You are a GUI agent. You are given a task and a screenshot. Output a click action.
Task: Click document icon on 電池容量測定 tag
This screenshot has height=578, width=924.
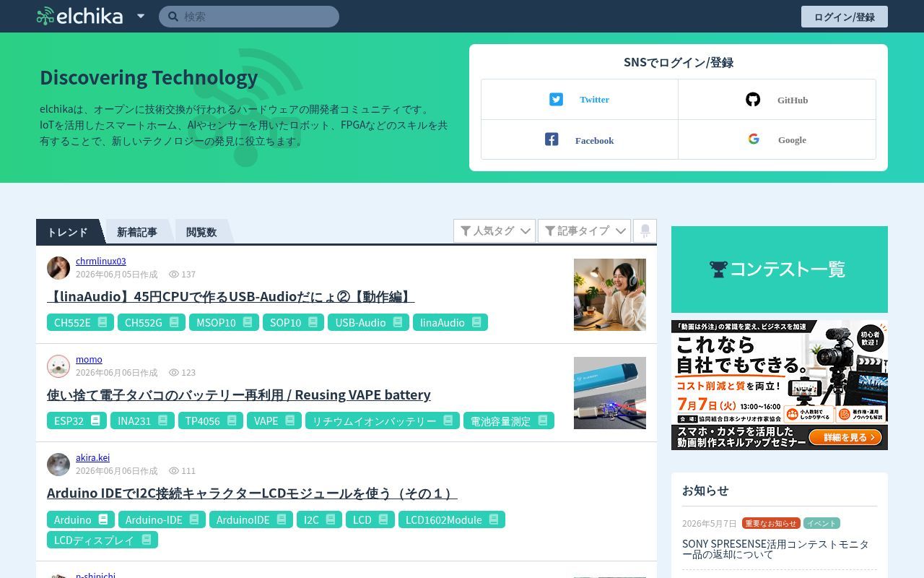tap(543, 420)
